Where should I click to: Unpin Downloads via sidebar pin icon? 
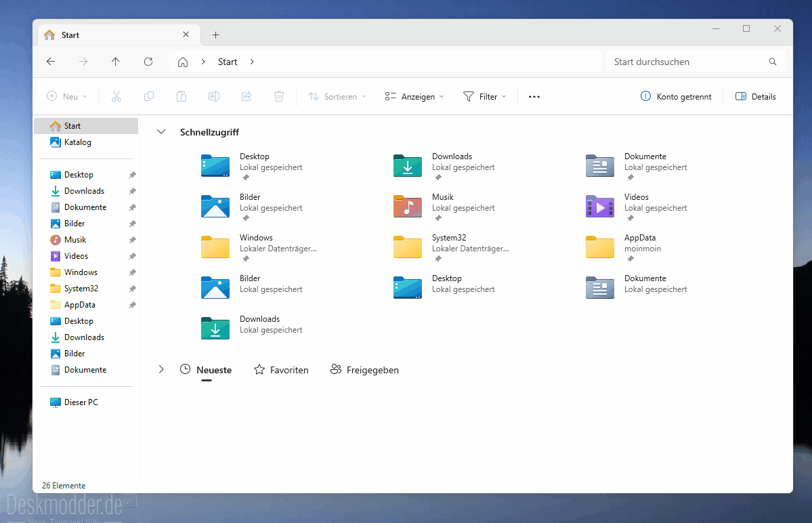tap(133, 191)
